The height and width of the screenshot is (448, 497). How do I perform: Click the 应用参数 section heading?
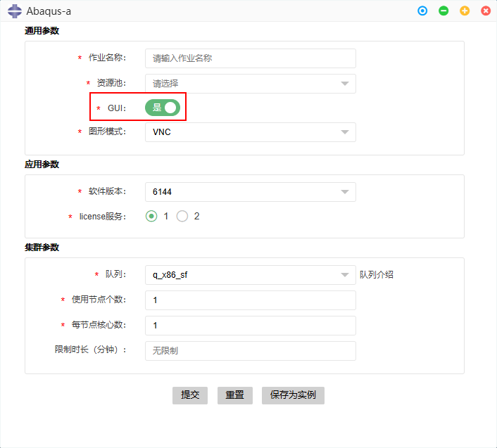(42, 165)
